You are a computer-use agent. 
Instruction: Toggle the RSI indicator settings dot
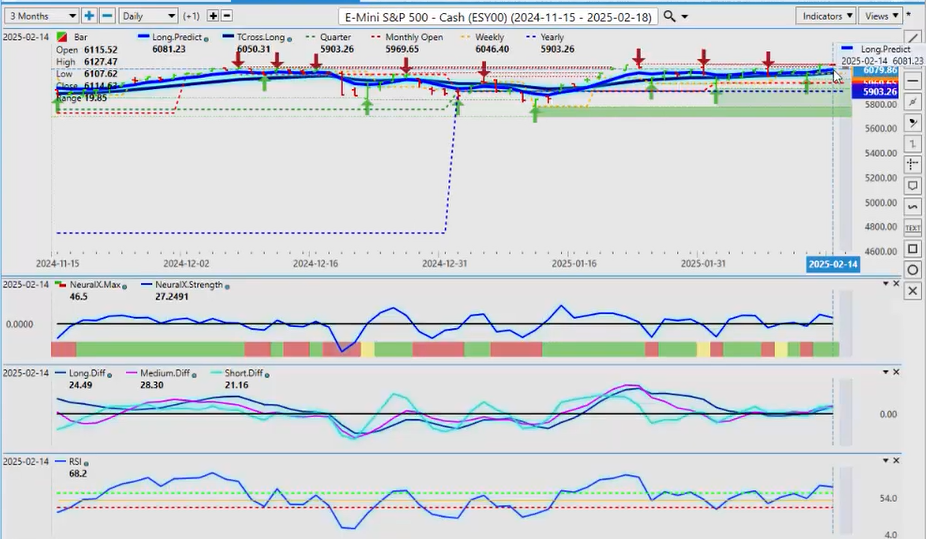tap(86, 463)
